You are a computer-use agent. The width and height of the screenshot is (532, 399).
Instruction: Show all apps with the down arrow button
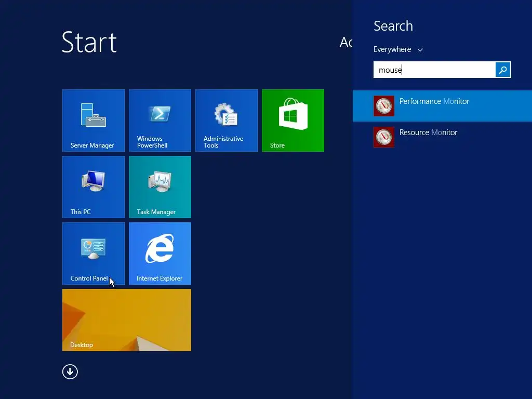click(70, 371)
